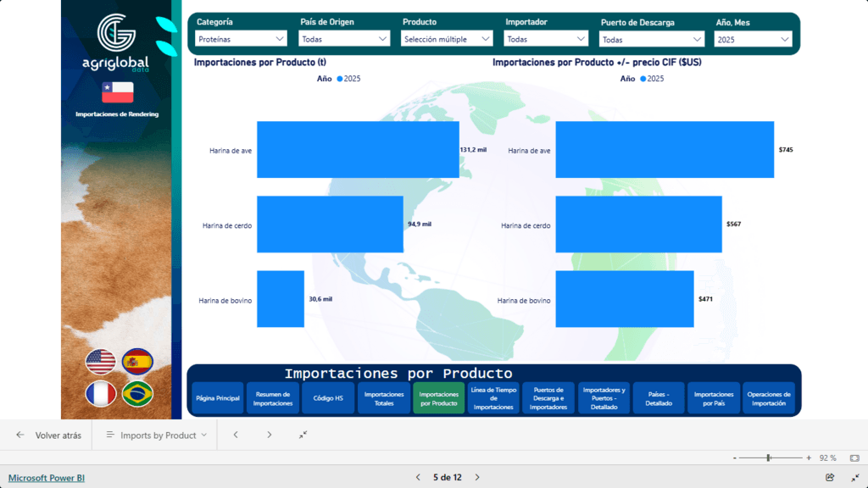Open the Categoría dropdown
Viewport: 868px width, 488px height.
click(242, 39)
